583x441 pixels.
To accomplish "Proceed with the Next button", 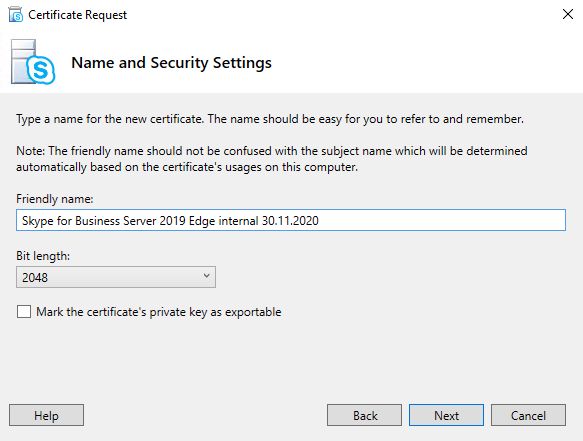I will pyautogui.click(x=447, y=415).
